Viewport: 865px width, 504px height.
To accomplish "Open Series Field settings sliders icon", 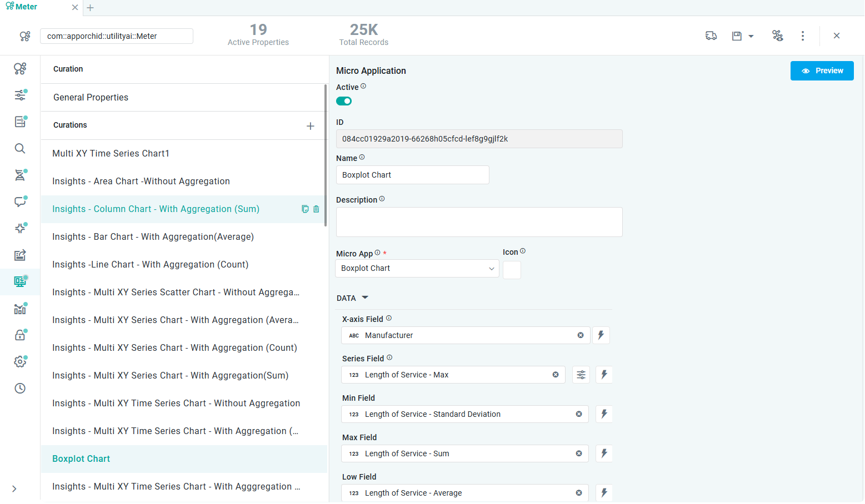I will 581,375.
